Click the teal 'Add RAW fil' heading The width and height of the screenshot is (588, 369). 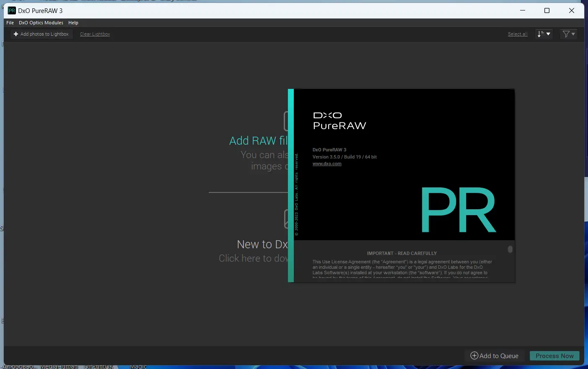click(259, 141)
